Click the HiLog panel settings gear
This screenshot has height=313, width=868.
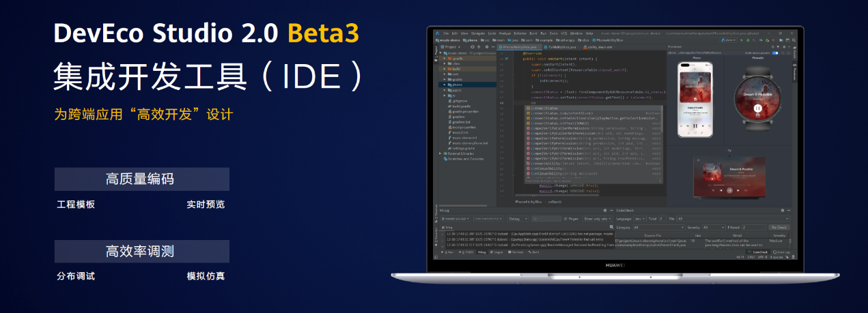tap(605, 210)
